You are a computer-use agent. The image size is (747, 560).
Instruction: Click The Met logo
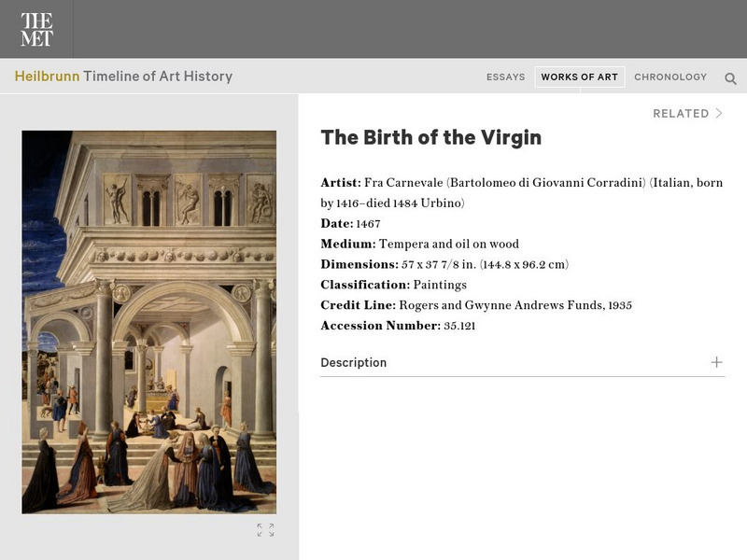(36, 30)
